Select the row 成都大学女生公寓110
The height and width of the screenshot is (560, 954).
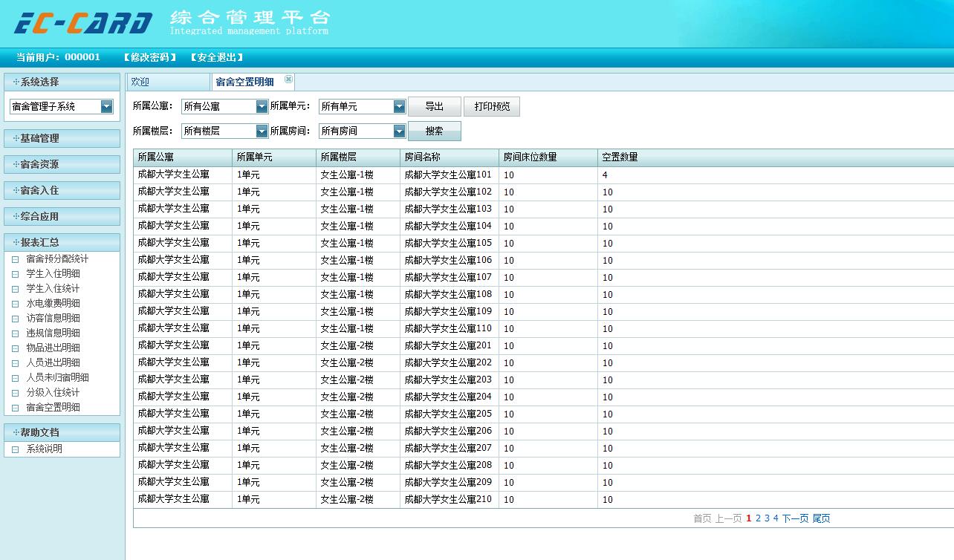[x=544, y=329]
